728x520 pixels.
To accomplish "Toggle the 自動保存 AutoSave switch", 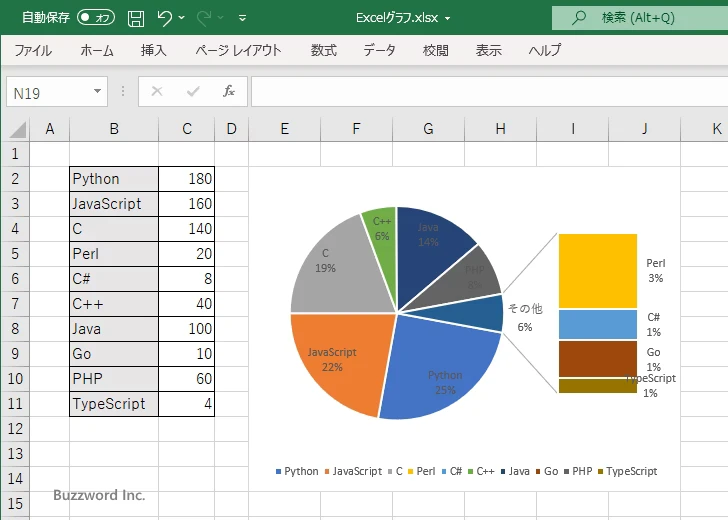I will [96, 18].
